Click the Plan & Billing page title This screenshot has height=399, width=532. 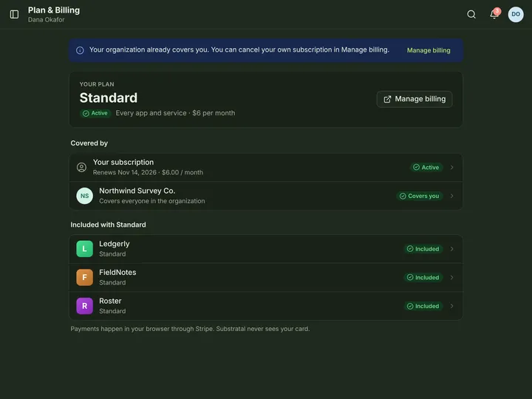click(x=54, y=10)
